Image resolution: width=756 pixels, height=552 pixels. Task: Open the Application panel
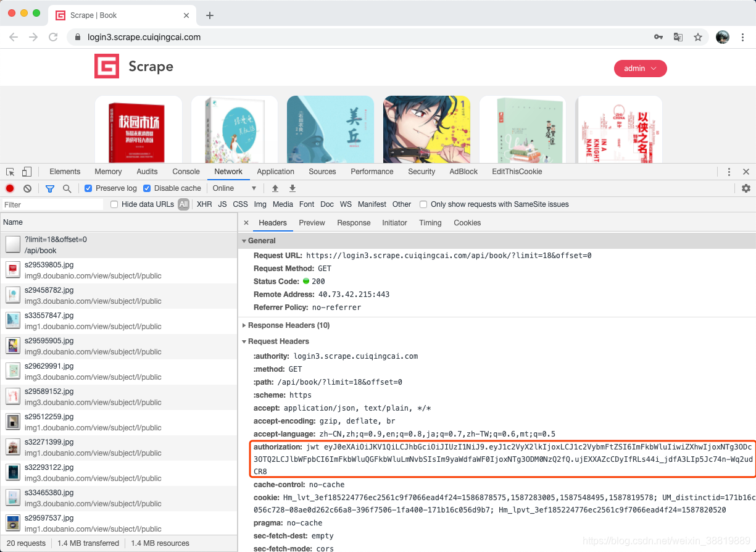click(x=276, y=172)
